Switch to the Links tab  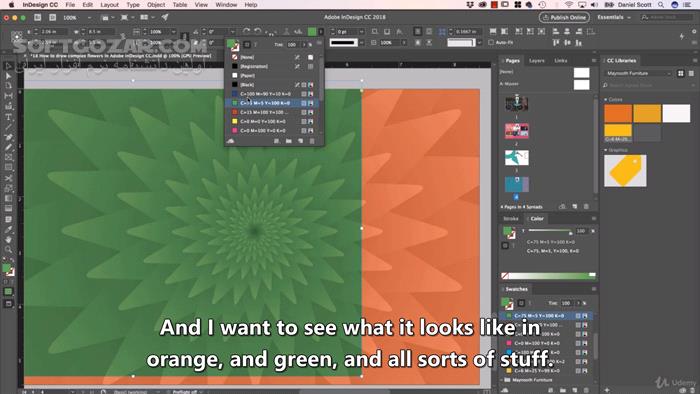click(x=561, y=61)
